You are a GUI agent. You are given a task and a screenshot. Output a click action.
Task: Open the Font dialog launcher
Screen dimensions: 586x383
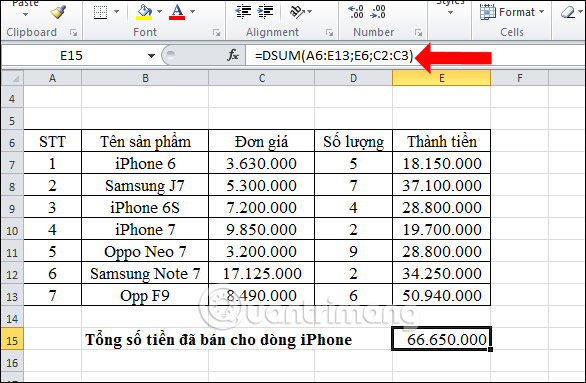[x=216, y=33]
